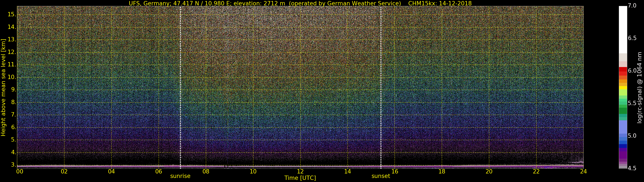Click the 00 tick on the time axis
Screen dimensions: 644x182
(20, 172)
